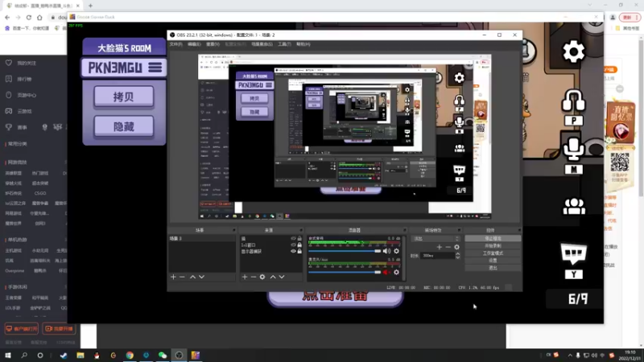
Task: Toggle lock on the LoL window source
Action: [x=299, y=245]
